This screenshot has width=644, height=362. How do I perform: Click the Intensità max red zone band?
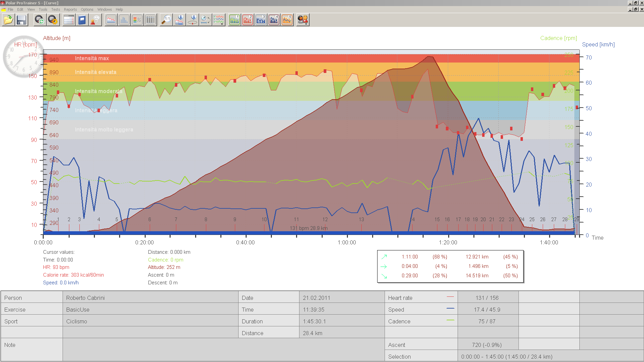pyautogui.click(x=311, y=58)
